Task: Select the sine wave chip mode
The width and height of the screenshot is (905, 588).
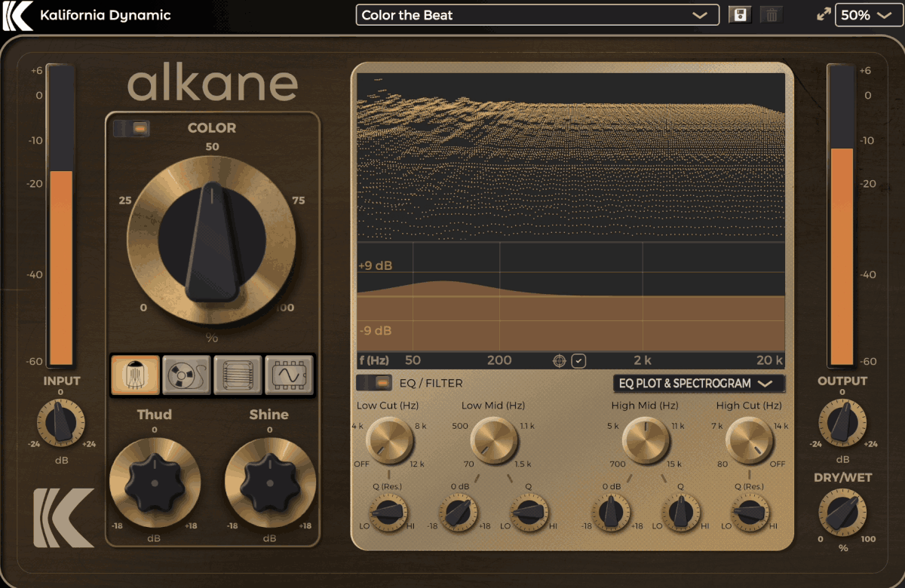Action: coord(288,375)
